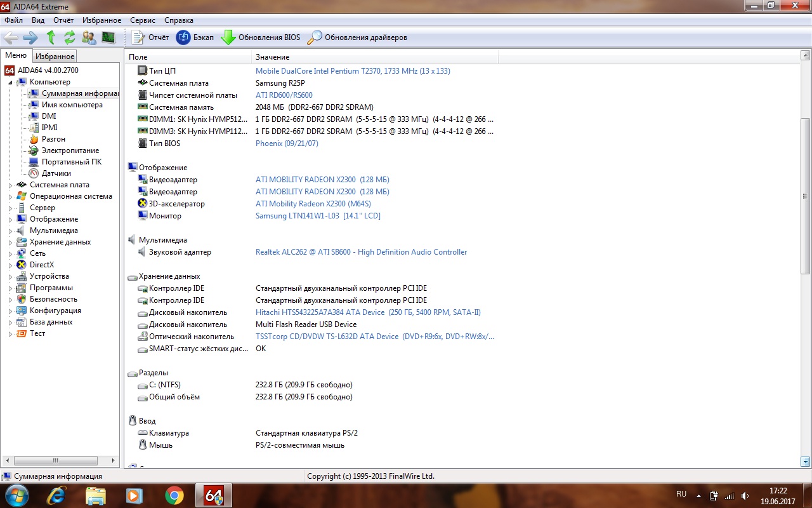Click the main panel vertical scrollbar

[806, 196]
